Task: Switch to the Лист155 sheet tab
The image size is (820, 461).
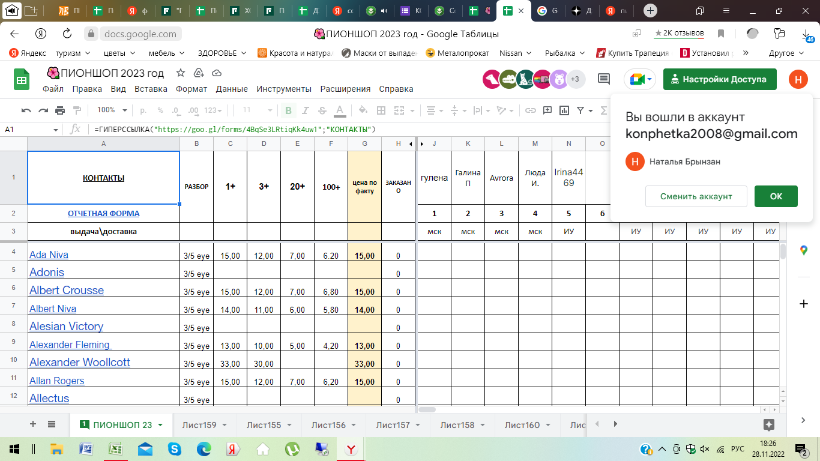Action: coord(262,424)
